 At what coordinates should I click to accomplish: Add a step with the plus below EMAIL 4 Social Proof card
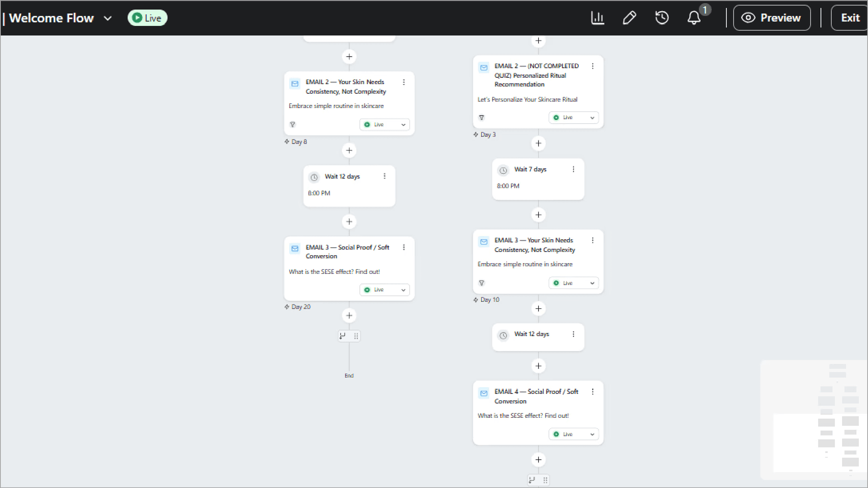pos(539,460)
